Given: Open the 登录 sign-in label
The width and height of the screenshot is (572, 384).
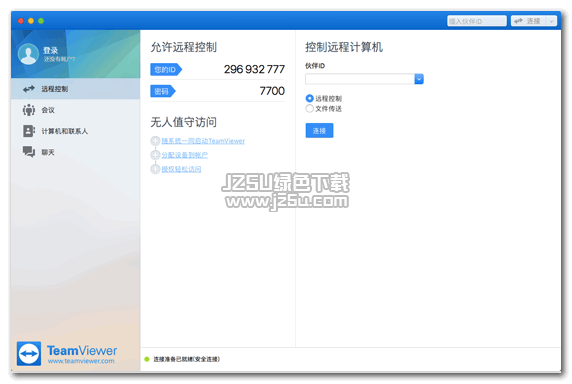Looking at the screenshot, I should coord(50,50).
